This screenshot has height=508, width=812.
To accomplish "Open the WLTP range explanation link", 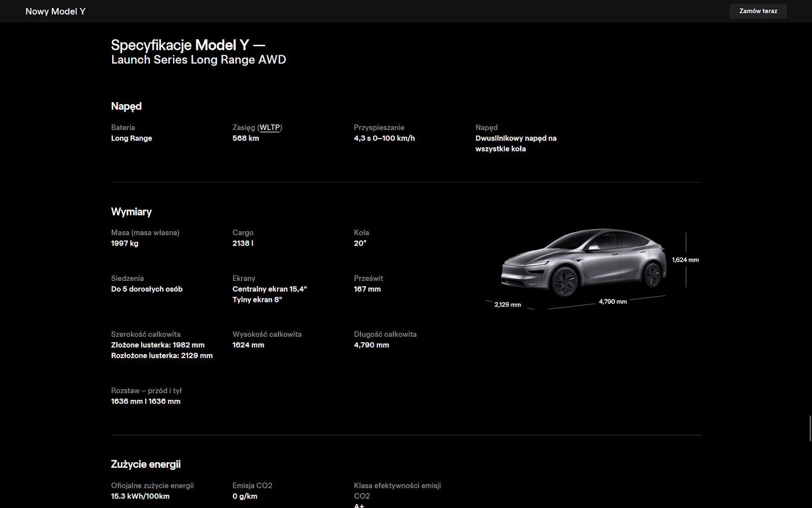I will click(269, 128).
